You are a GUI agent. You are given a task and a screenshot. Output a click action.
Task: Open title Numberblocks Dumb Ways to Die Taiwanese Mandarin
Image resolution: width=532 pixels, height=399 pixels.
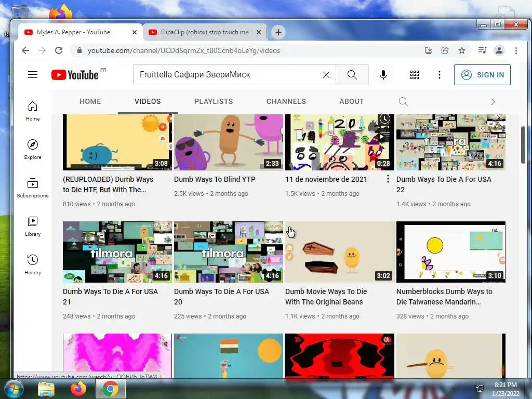click(444, 297)
